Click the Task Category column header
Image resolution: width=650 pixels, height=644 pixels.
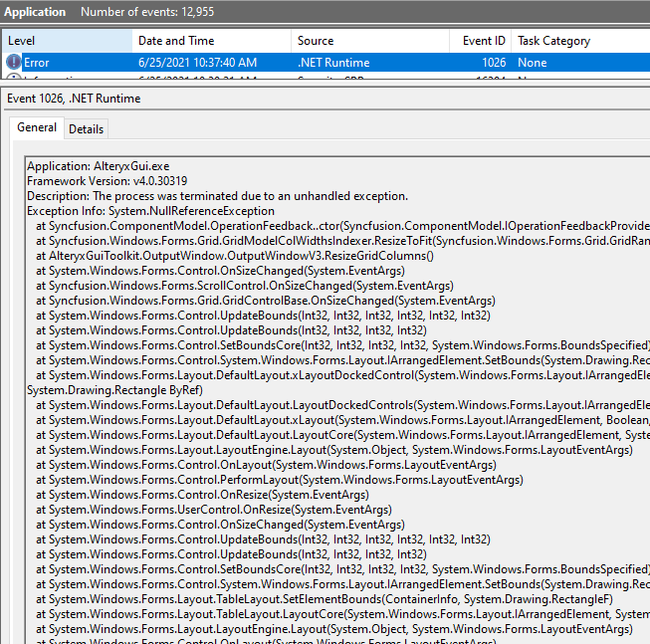(x=580, y=41)
